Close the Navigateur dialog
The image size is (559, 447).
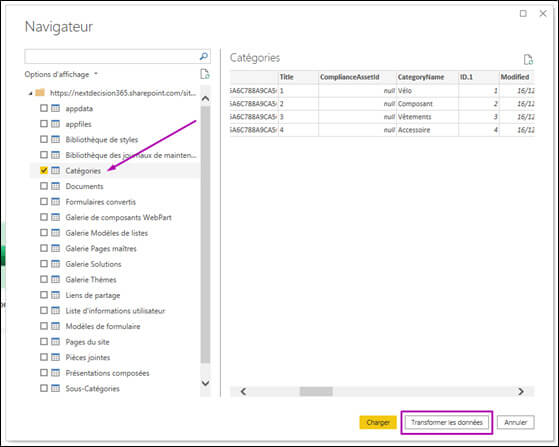point(543,14)
